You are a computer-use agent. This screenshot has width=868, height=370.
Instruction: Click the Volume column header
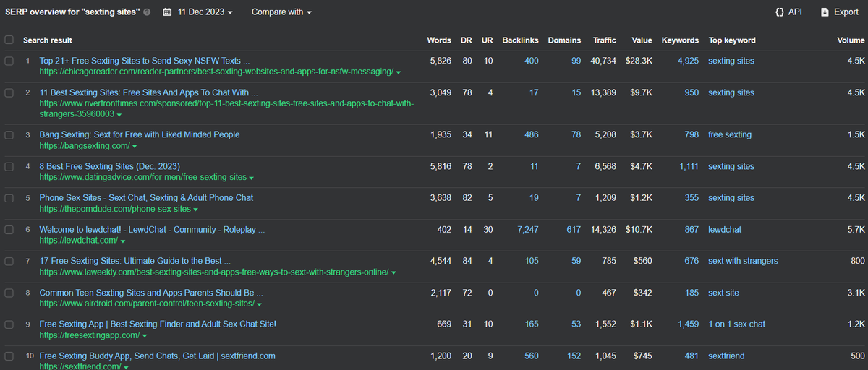click(x=851, y=40)
